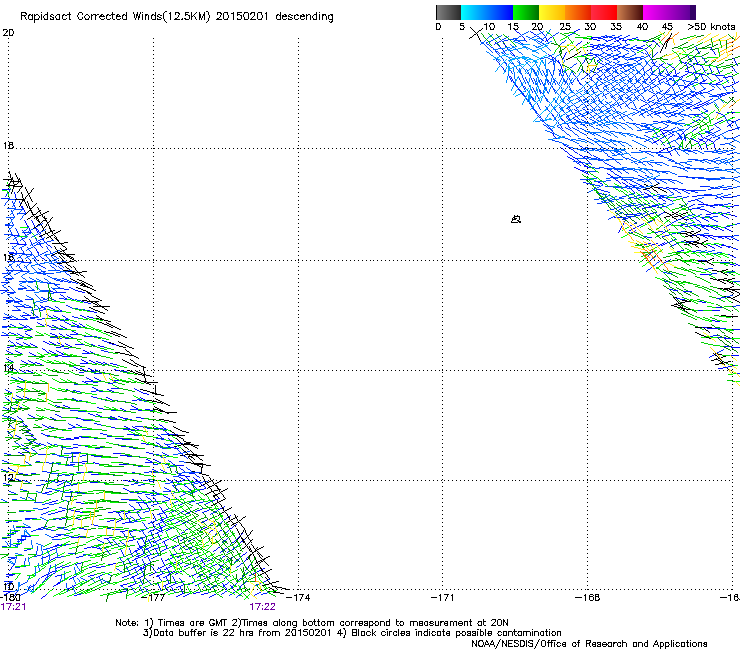The height and width of the screenshot is (650, 740).
Task: Click the magenta 40-45 knots color band
Action: [x=658, y=12]
